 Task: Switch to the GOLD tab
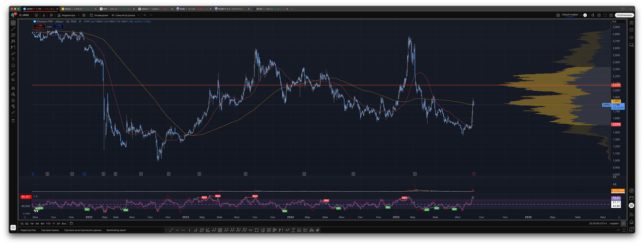click(x=68, y=9)
